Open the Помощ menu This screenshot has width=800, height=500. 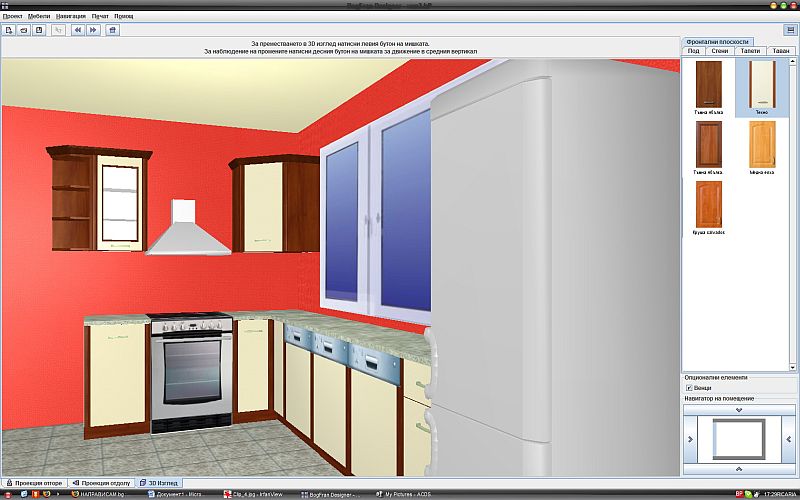coord(123,16)
